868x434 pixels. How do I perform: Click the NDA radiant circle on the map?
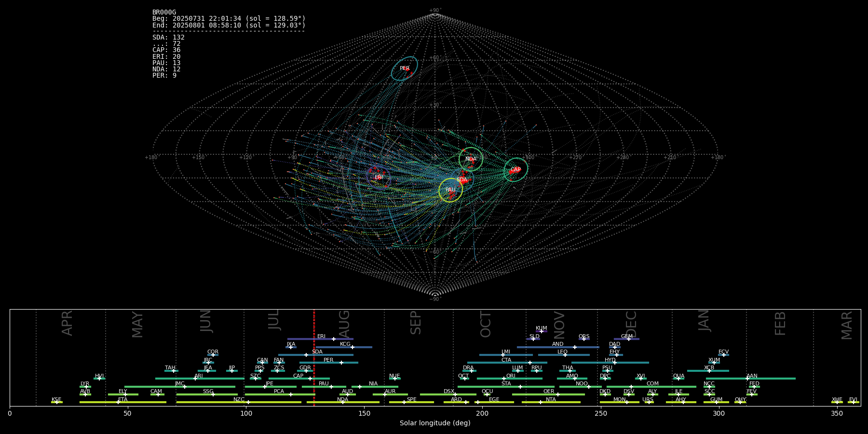click(x=471, y=159)
